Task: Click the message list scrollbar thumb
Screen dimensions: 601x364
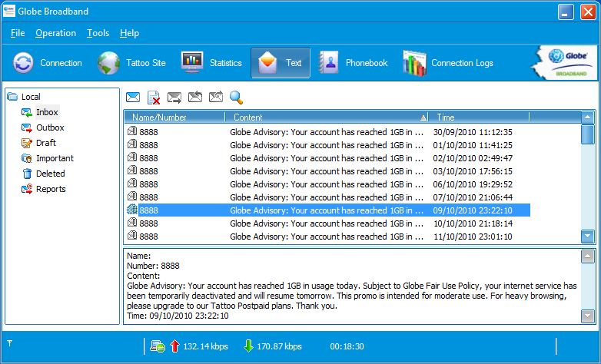Action: [588, 134]
